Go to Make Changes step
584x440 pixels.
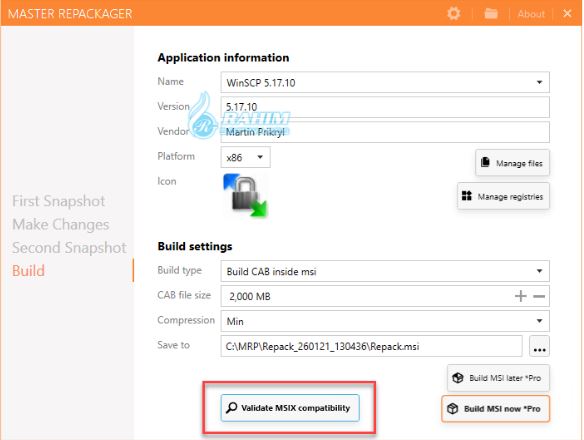click(61, 224)
